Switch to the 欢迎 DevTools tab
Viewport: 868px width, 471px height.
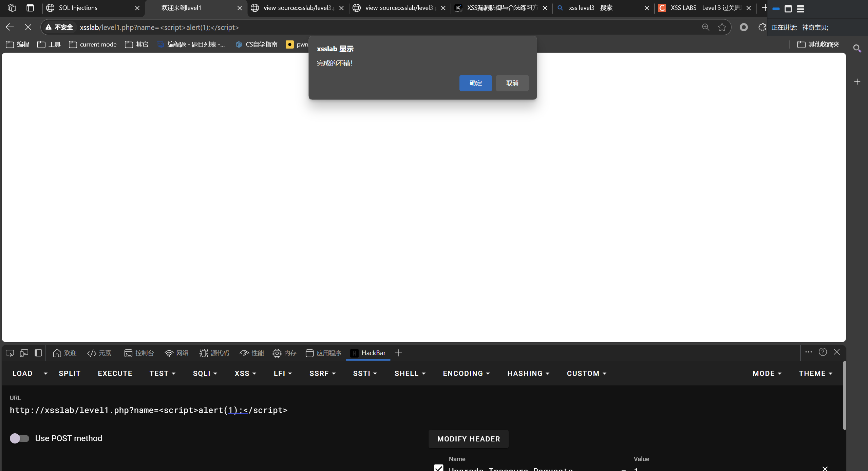click(x=65, y=353)
